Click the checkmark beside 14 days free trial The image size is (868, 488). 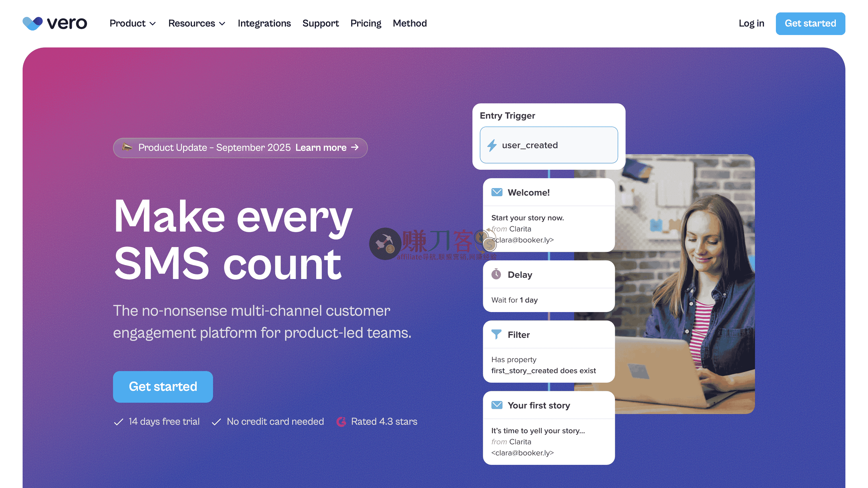click(x=119, y=422)
